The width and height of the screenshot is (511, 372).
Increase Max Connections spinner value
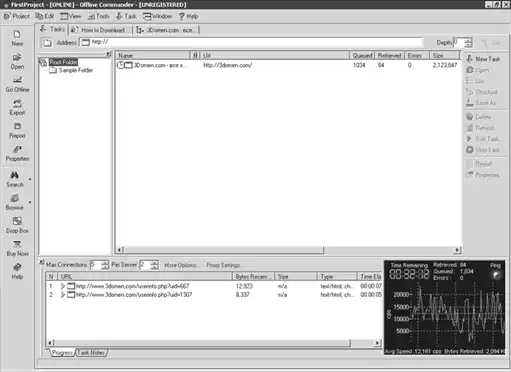pyautogui.click(x=105, y=263)
